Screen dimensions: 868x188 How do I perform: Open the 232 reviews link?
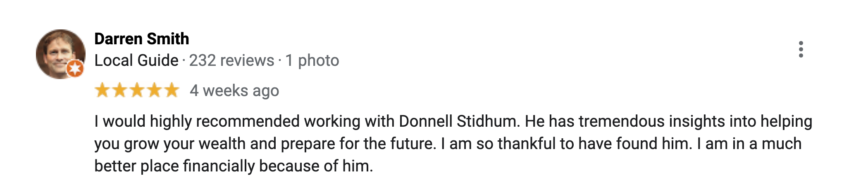coord(231,60)
